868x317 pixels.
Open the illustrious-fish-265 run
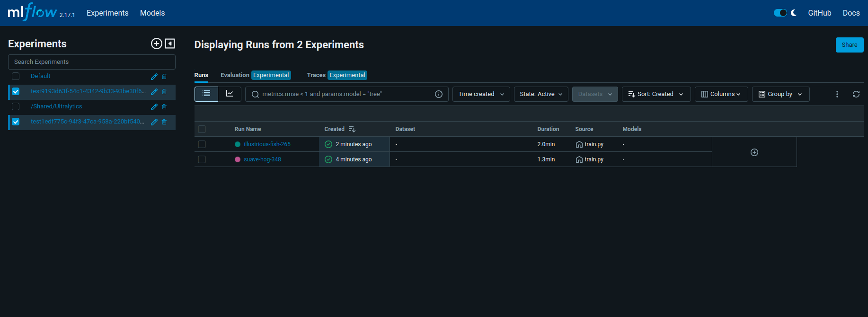(x=267, y=144)
